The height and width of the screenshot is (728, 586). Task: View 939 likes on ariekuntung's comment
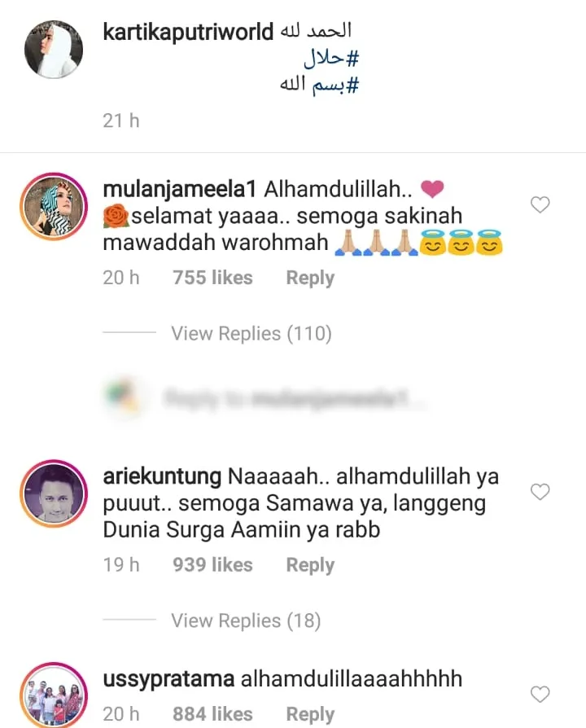tap(212, 564)
